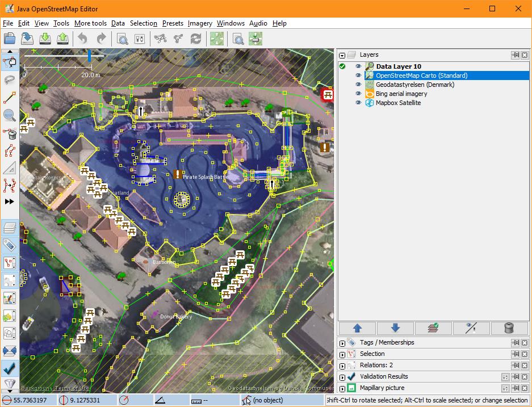Screen dimensions: 532x407
Task: Activate the Zoom magnifier tool in left toolbar
Action: coord(10,115)
